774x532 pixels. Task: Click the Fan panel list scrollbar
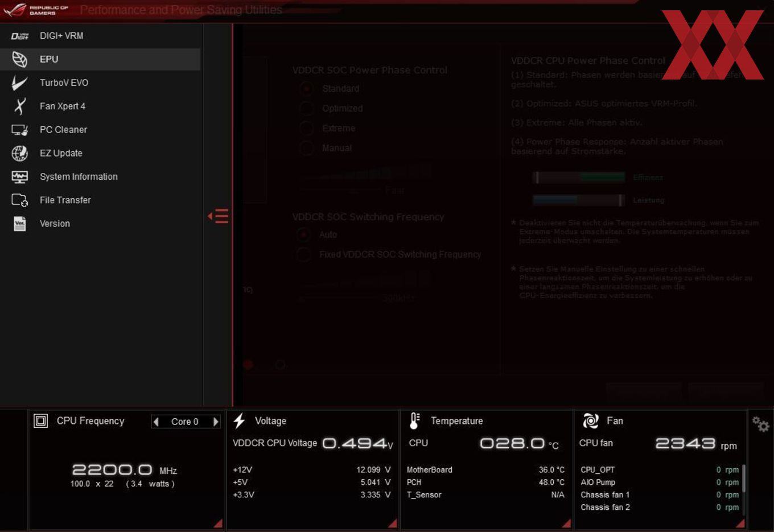click(x=743, y=478)
